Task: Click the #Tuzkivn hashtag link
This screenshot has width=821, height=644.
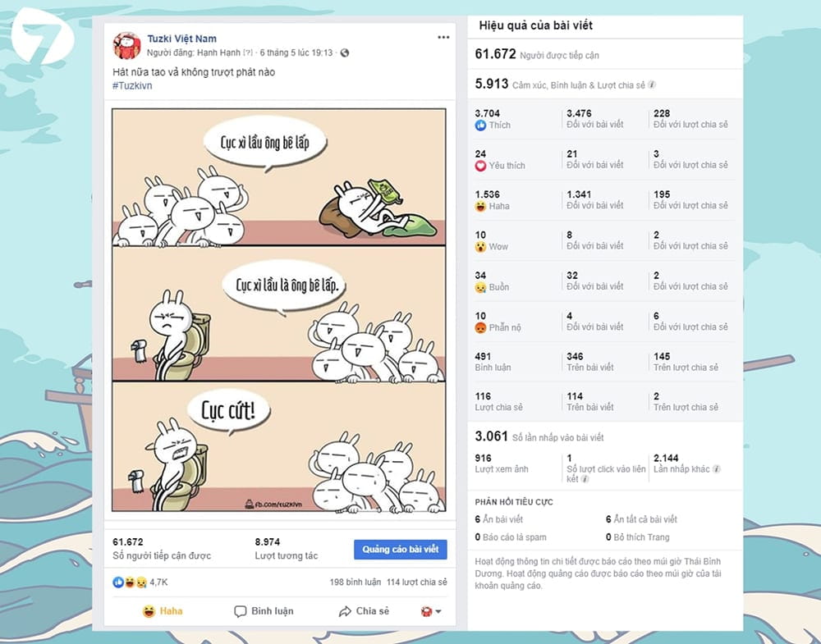Action: click(x=132, y=86)
